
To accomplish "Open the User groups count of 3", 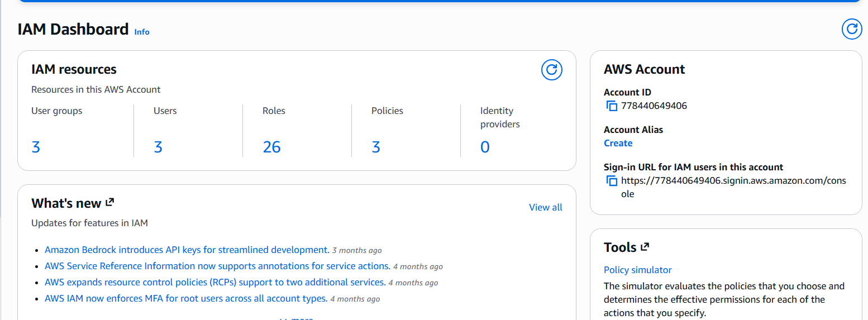I will click(x=36, y=147).
